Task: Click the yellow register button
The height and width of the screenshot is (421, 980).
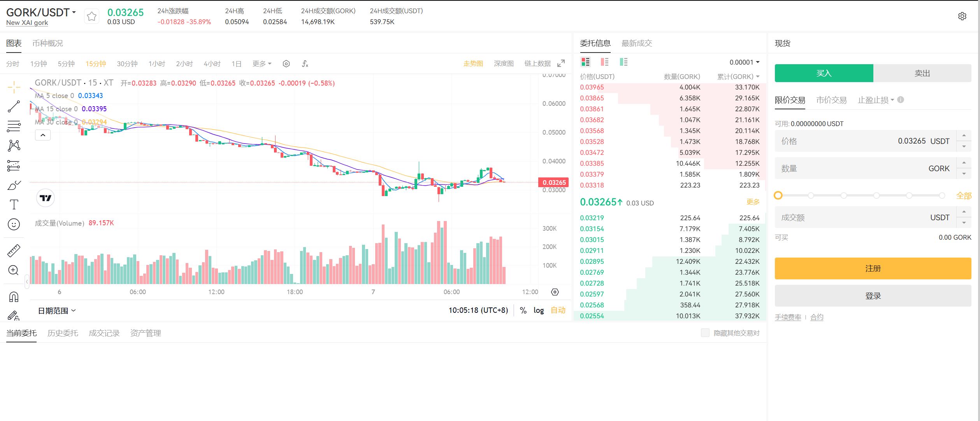Action: coord(873,268)
